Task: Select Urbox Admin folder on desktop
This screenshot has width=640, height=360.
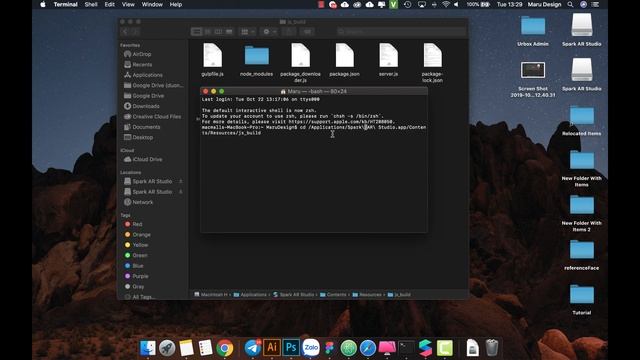Action: pyautogui.click(x=533, y=31)
